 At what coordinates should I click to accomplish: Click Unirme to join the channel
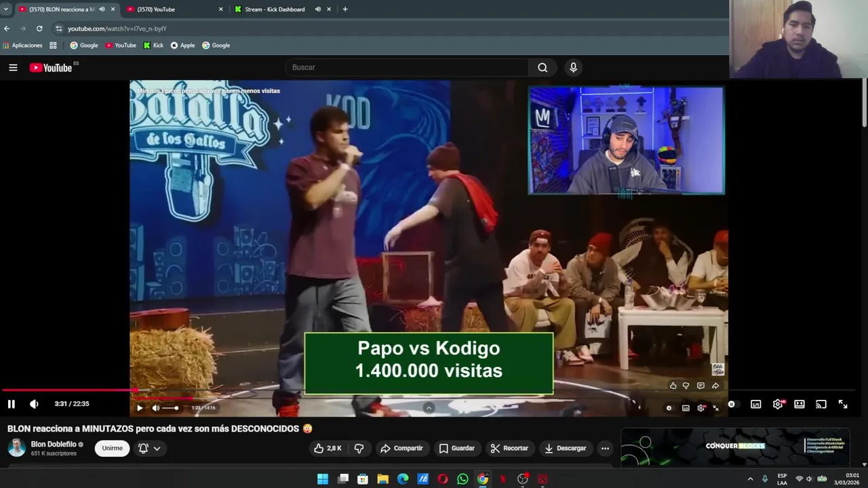pos(112,448)
